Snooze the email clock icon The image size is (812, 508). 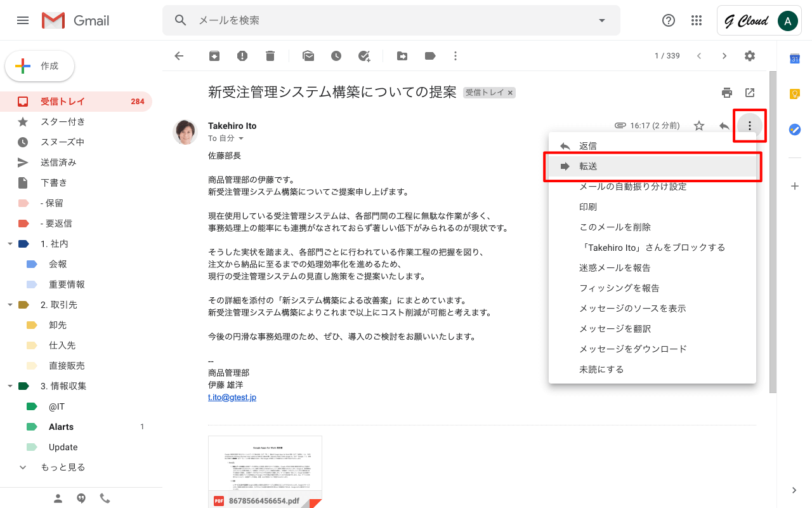click(336, 56)
